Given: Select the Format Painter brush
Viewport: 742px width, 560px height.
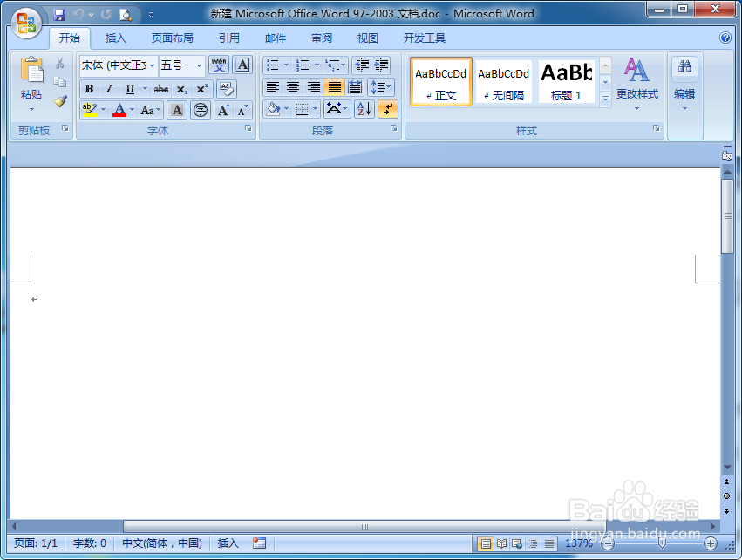Looking at the screenshot, I should pos(60,101).
